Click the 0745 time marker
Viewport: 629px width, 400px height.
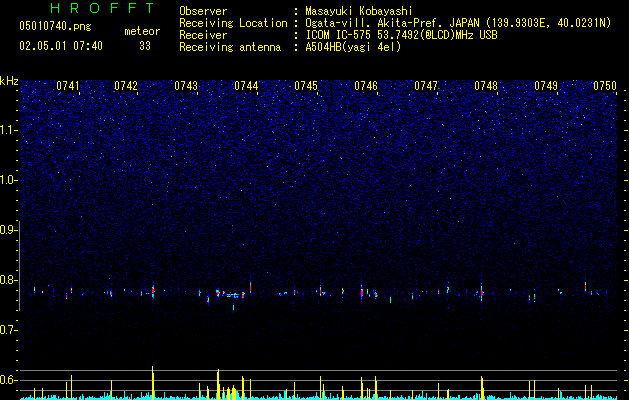(306, 86)
